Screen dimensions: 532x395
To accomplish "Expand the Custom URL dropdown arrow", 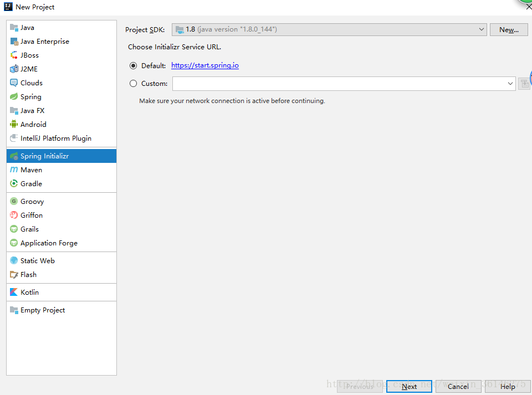I will [x=510, y=84].
